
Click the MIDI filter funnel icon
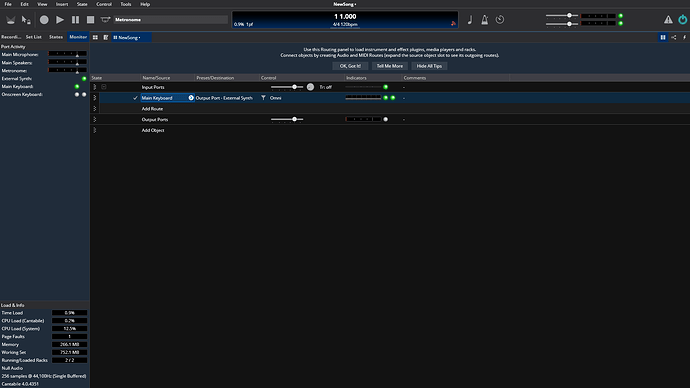(263, 98)
